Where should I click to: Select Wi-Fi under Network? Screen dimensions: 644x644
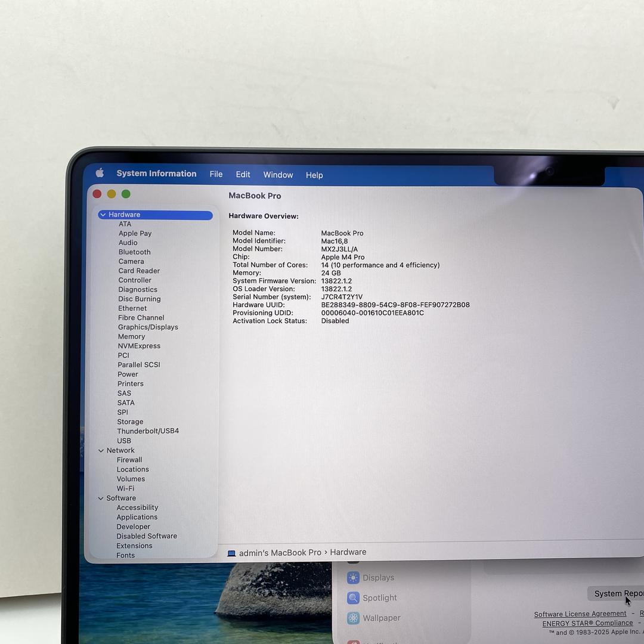coord(125,488)
